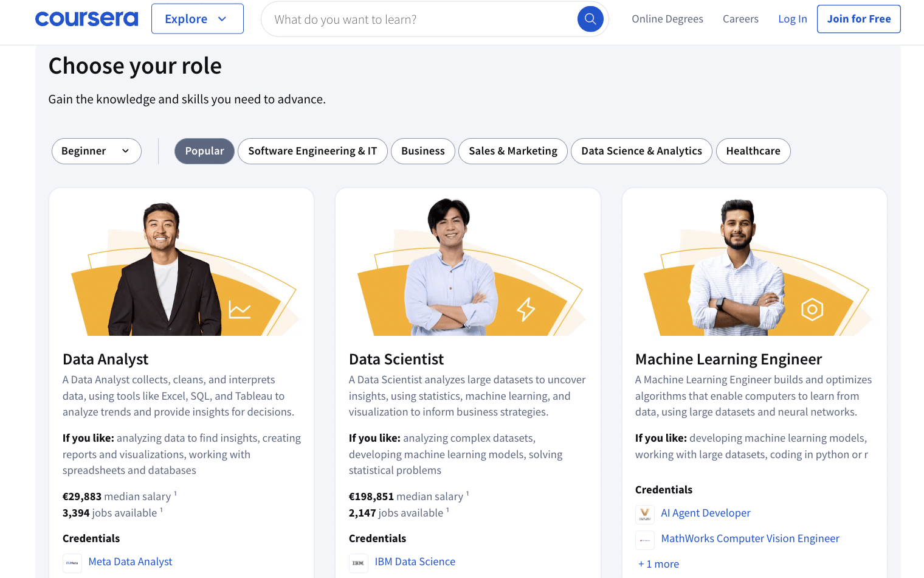Screen dimensions: 924x578
Task: Open the Coursera logo home link
Action: click(x=87, y=19)
